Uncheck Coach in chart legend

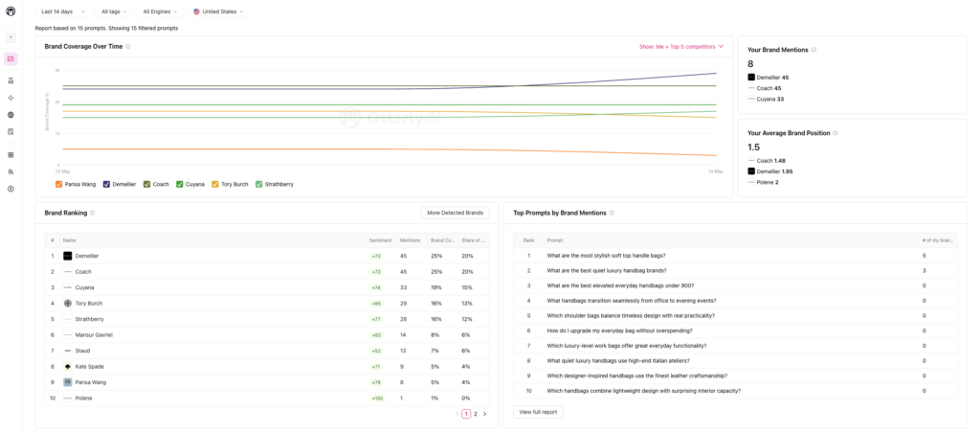[x=146, y=185]
